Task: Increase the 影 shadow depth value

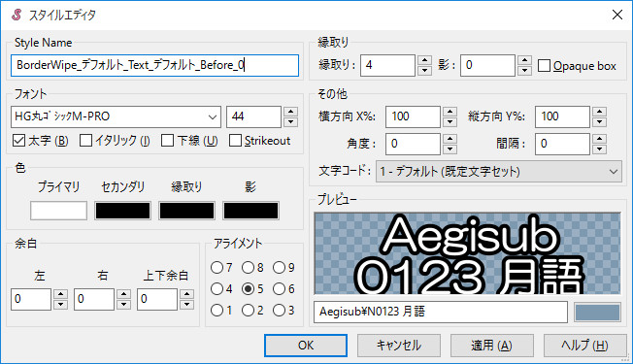Action: (x=524, y=60)
